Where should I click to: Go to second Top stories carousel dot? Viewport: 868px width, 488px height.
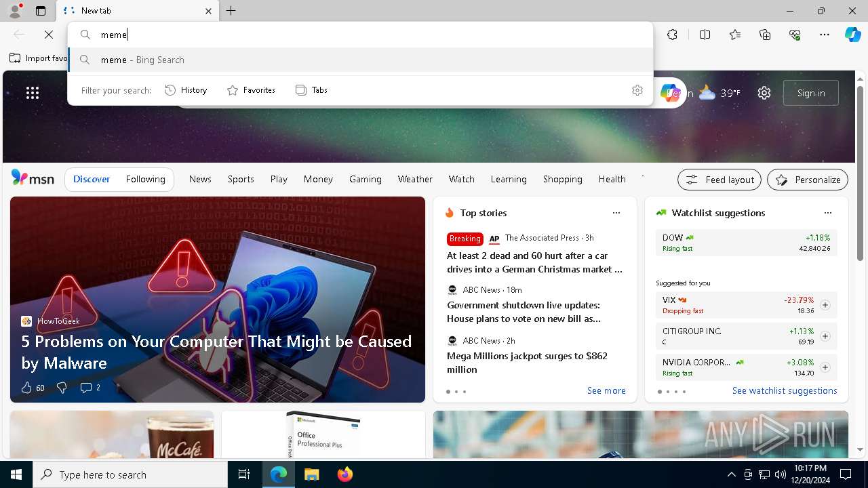(456, 392)
